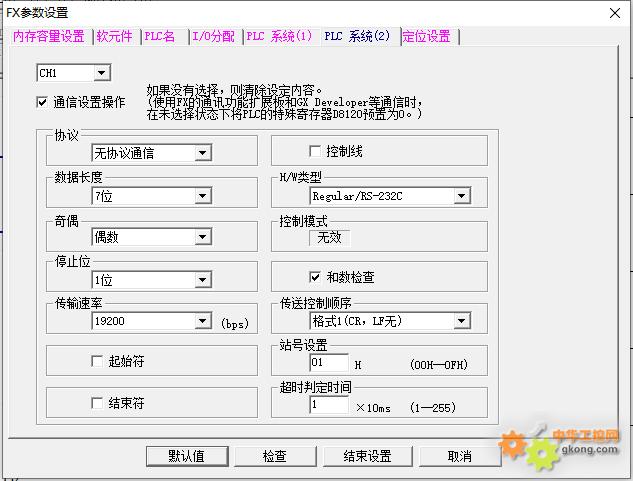Change the 传输速率 19200 dropdown
The width and height of the screenshot is (633, 481).
(x=202, y=322)
